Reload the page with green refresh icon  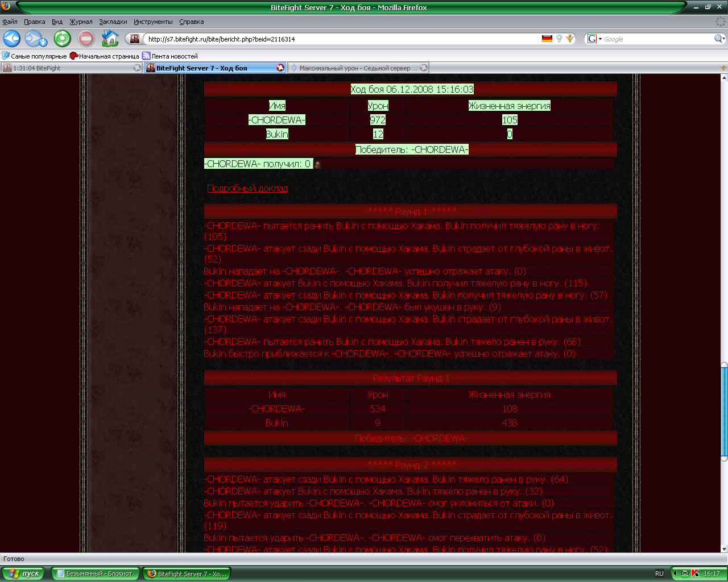[x=62, y=39]
